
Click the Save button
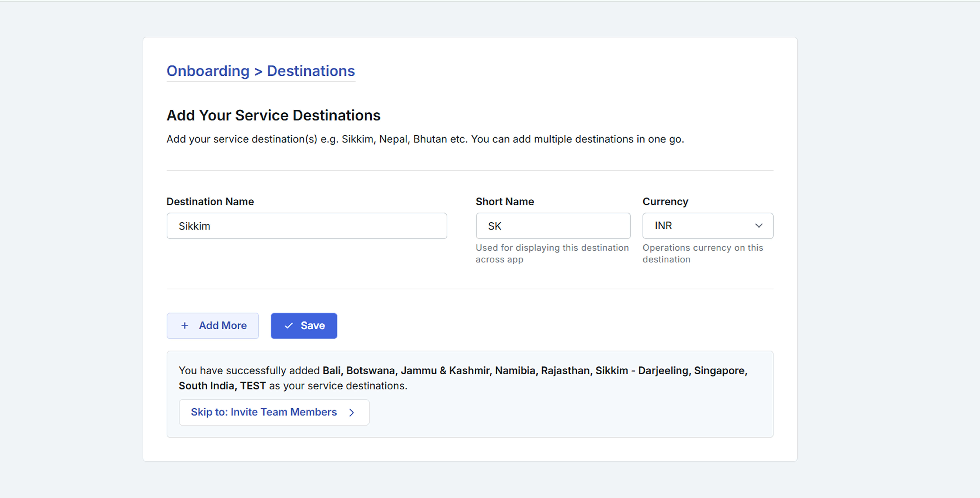[304, 326]
